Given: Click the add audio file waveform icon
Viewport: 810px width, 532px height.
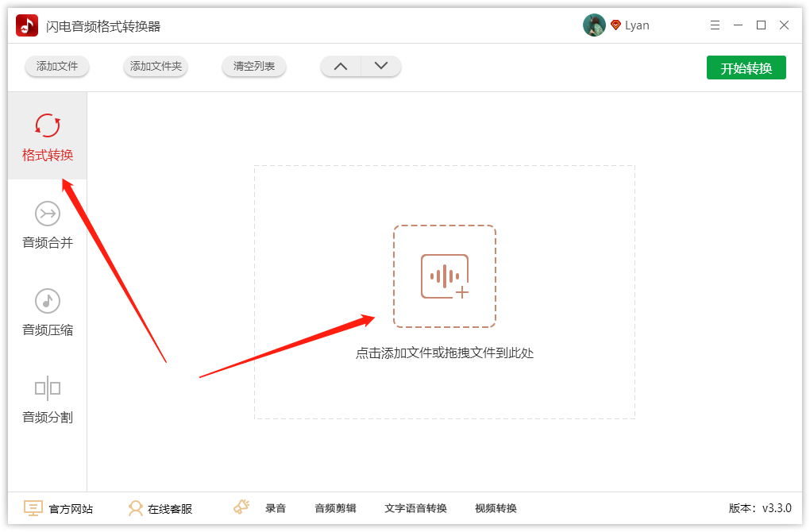Looking at the screenshot, I should point(445,276).
